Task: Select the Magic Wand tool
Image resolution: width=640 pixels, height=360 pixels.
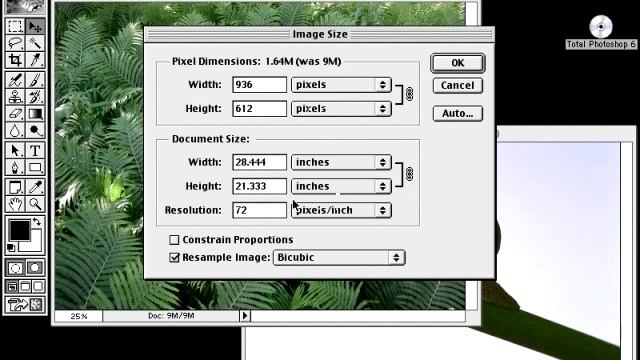Action: pyautogui.click(x=35, y=43)
